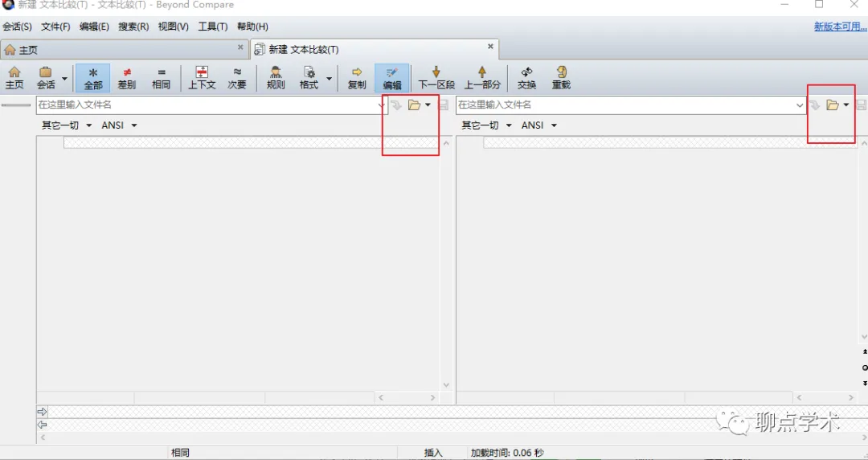868x460 pixels.
Task: Click left pane horizontal scroll left arrow
Action: pos(380,397)
